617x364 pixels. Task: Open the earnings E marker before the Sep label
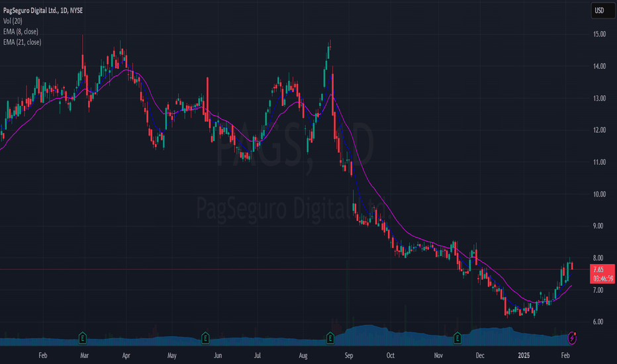pyautogui.click(x=330, y=338)
